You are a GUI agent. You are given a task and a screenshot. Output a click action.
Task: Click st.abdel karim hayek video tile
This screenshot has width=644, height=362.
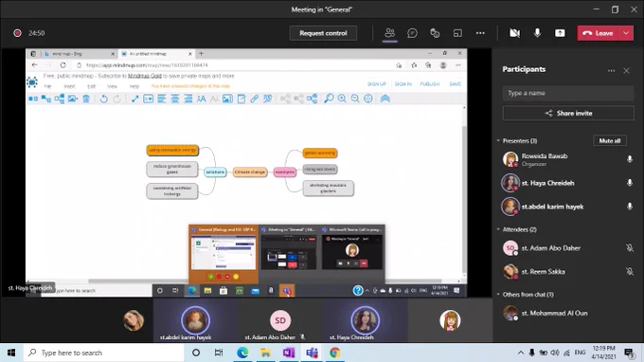pyautogui.click(x=195, y=320)
